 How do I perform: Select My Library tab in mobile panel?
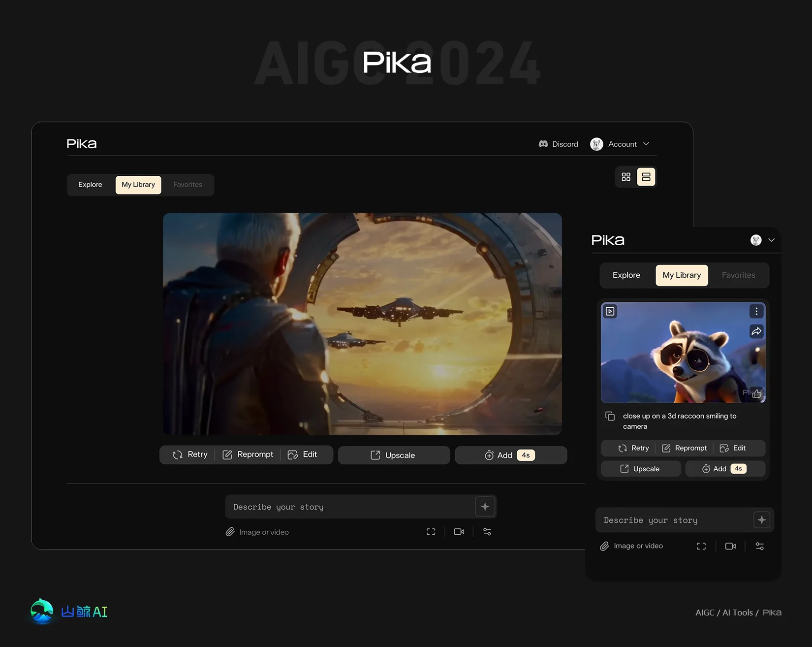click(682, 275)
